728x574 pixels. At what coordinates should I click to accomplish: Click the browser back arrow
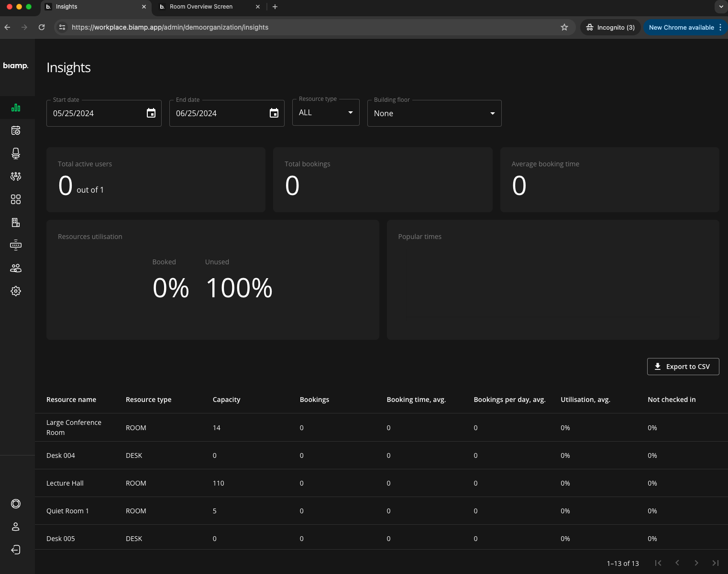pyautogui.click(x=7, y=27)
